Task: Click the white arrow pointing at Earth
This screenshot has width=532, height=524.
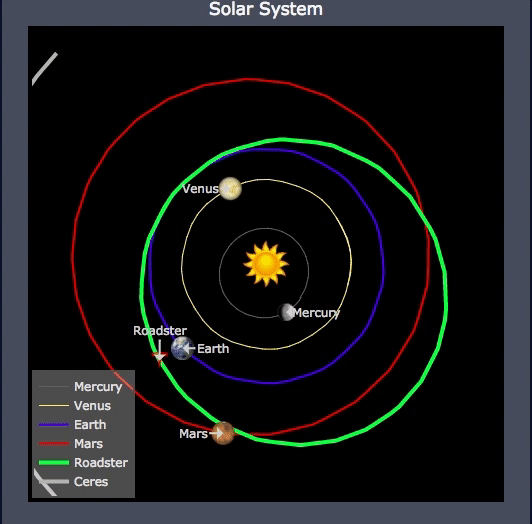Action: pos(189,348)
